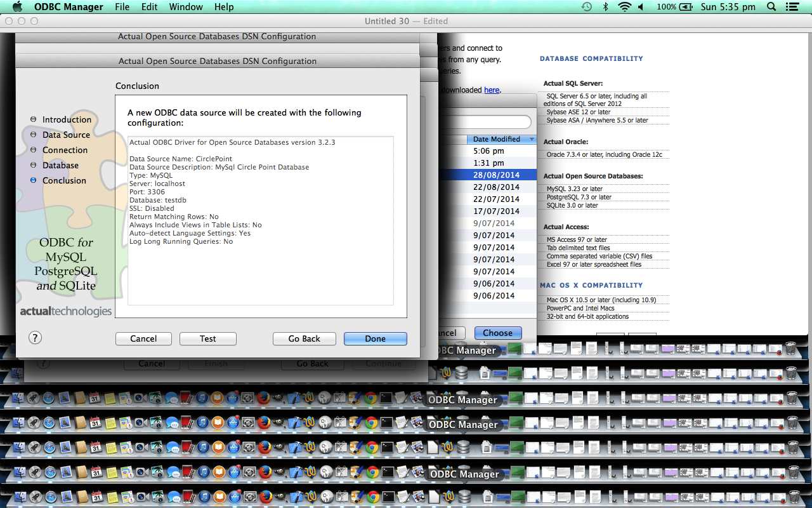Click Go Back in the Conclusion dialog
The image size is (812, 508).
[x=304, y=338]
